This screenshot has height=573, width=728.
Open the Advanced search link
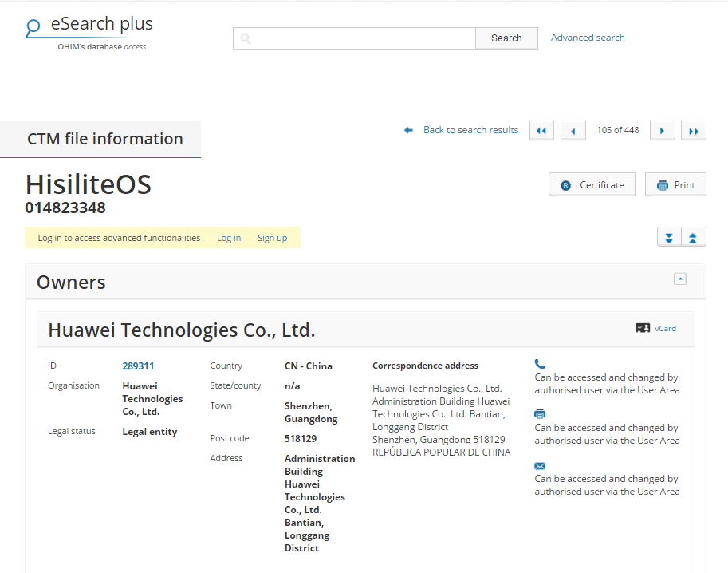[588, 38]
